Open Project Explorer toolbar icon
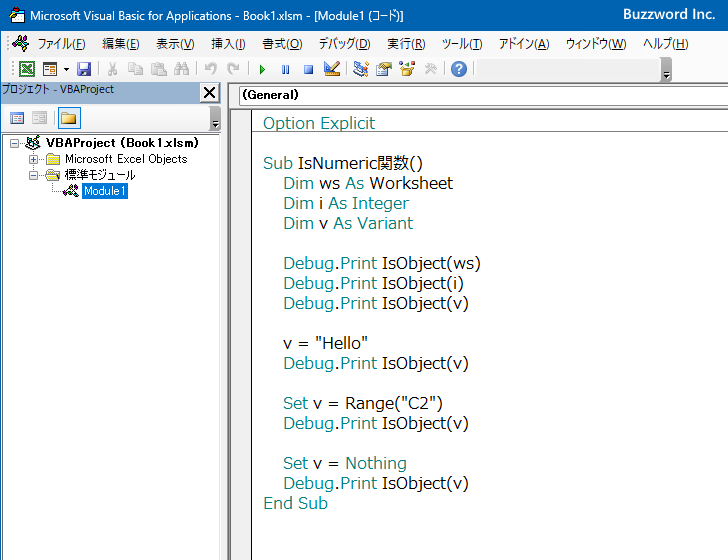Screen dimensions: 728x560 tap(360, 69)
